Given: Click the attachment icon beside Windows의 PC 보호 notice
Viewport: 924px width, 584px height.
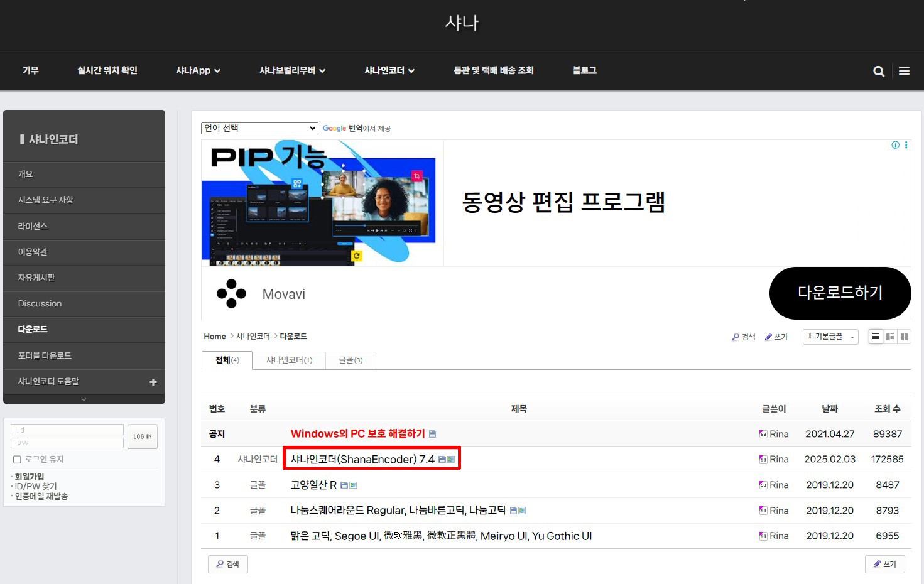Looking at the screenshot, I should pos(432,434).
